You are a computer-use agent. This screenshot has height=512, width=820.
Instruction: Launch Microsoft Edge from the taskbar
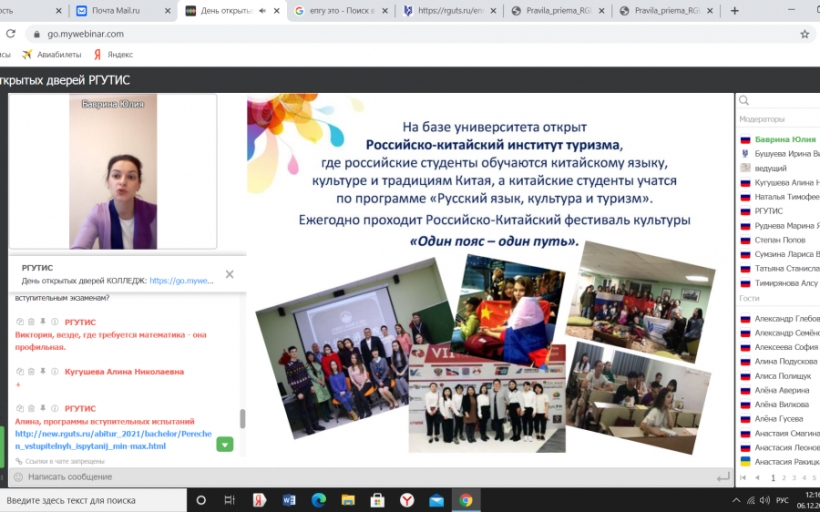point(318,500)
